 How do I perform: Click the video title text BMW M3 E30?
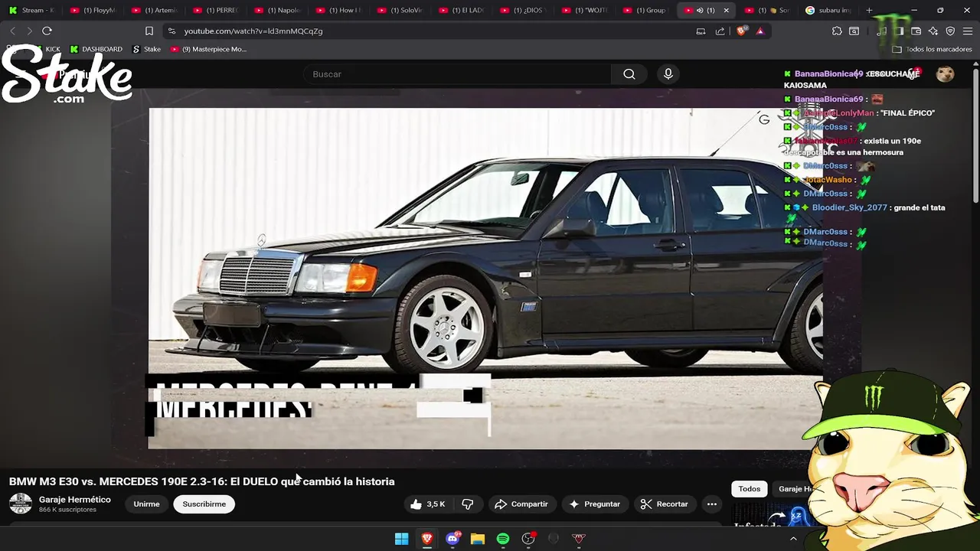coord(202,481)
